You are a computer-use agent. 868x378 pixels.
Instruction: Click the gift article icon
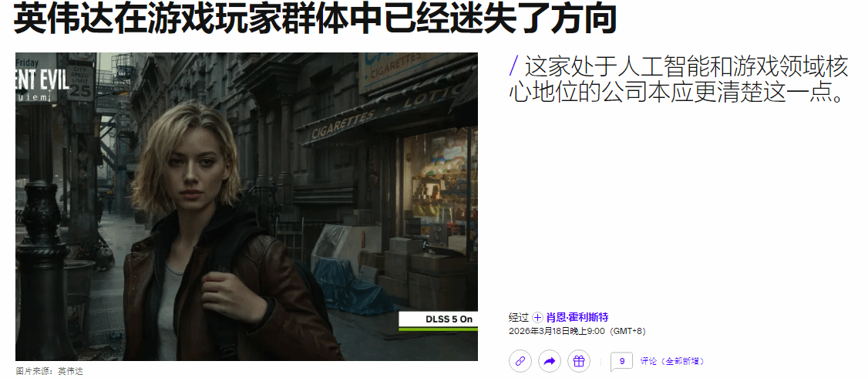[578, 361]
